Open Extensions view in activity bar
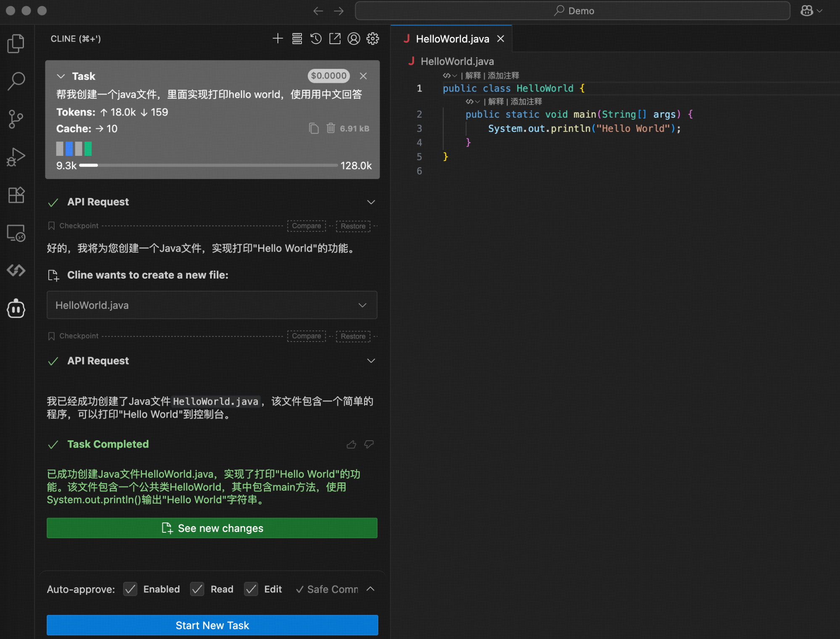Viewport: 840px width, 639px height. (x=16, y=195)
